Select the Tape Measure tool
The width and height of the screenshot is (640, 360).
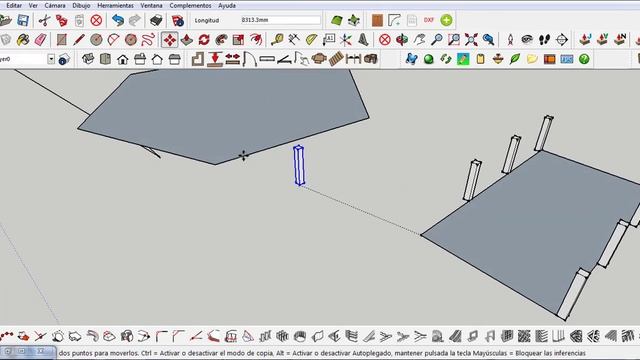pos(277,40)
